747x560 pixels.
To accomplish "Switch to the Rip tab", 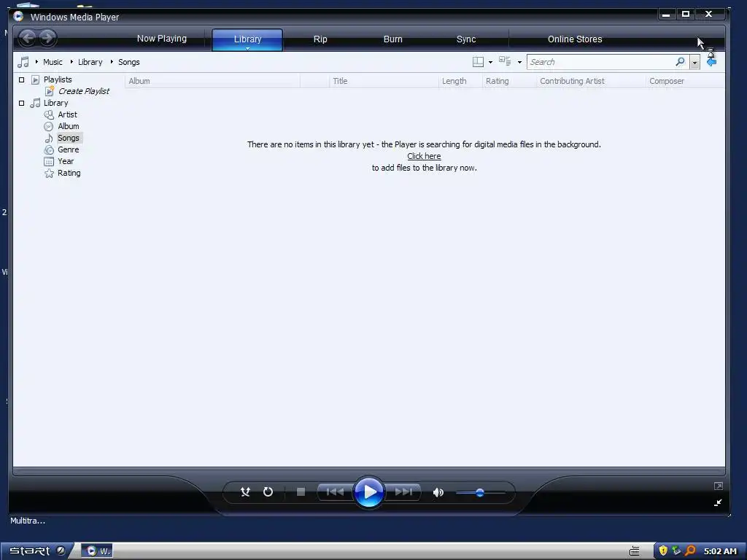I will (320, 39).
